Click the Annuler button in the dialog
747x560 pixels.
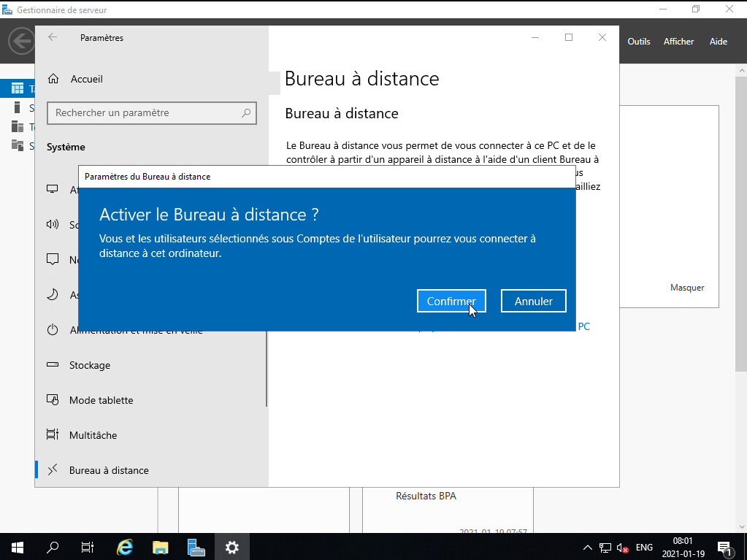pyautogui.click(x=533, y=301)
